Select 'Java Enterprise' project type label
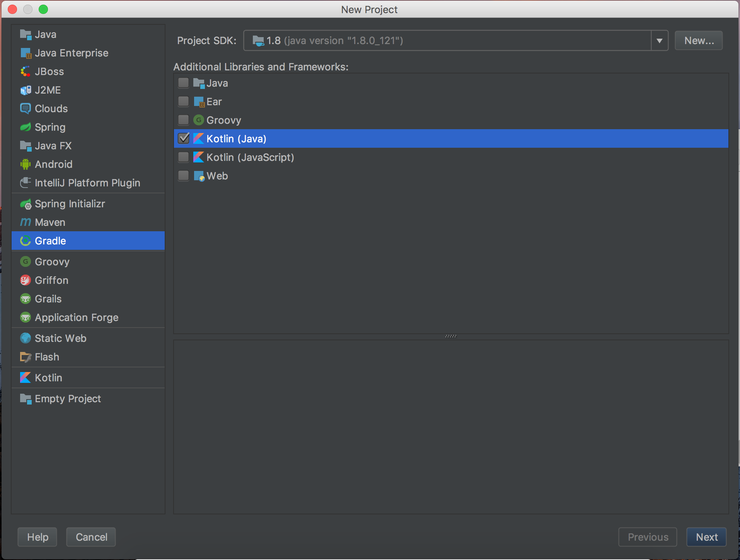The height and width of the screenshot is (560, 740). click(72, 53)
